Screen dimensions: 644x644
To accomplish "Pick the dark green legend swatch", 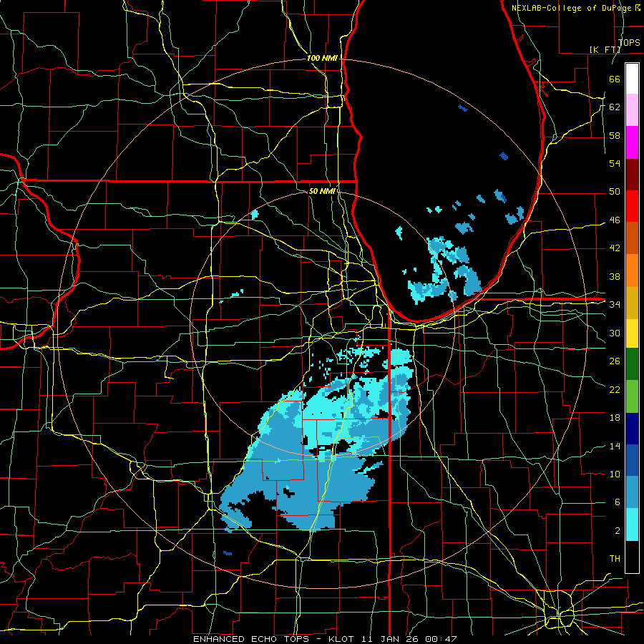I will (x=632, y=364).
